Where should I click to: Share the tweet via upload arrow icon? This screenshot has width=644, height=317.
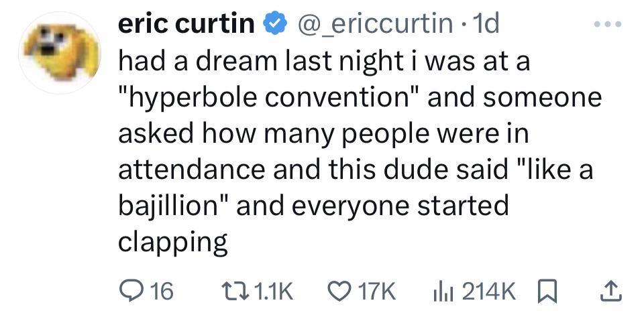pyautogui.click(x=606, y=290)
